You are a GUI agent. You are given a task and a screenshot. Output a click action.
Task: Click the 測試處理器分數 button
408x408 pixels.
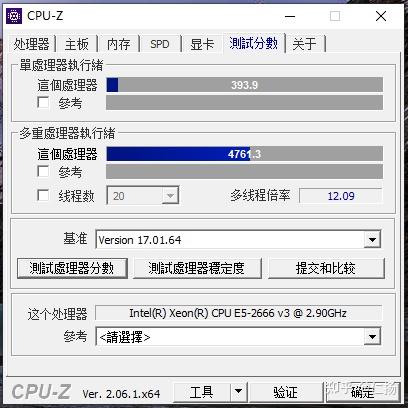coord(72,268)
